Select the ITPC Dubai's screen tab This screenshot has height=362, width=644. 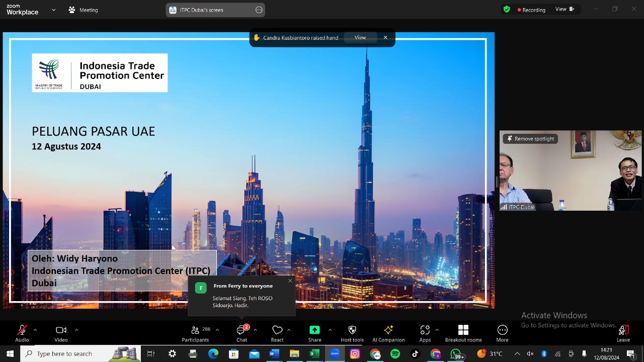[215, 10]
